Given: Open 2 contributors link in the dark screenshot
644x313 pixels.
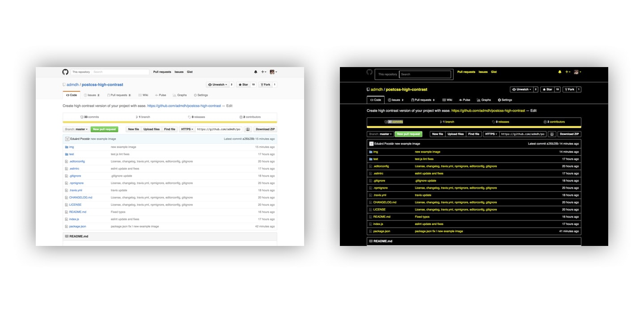Looking at the screenshot, I should (554, 122).
